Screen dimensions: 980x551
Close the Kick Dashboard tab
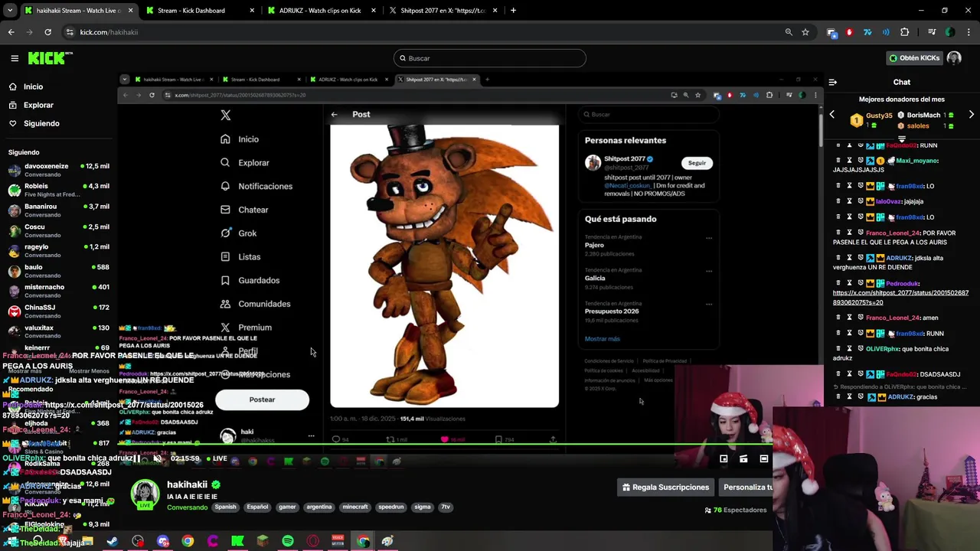[252, 11]
